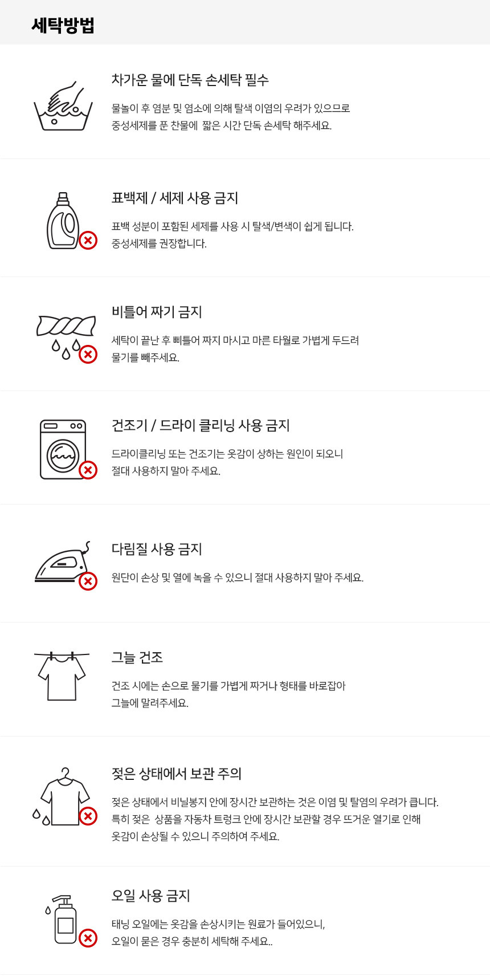Image resolution: width=490 pixels, height=980 pixels.
Task: Click the hand wash basin icon
Action: click(x=63, y=107)
